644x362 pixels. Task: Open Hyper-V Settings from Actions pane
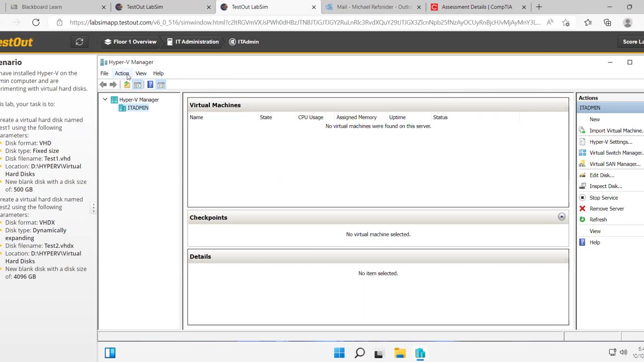611,142
